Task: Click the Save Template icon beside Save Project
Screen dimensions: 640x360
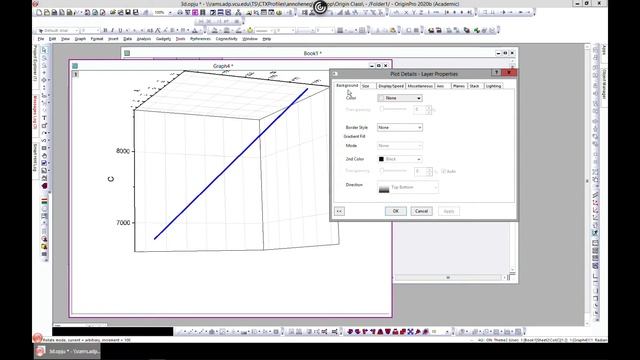Action: point(136,13)
